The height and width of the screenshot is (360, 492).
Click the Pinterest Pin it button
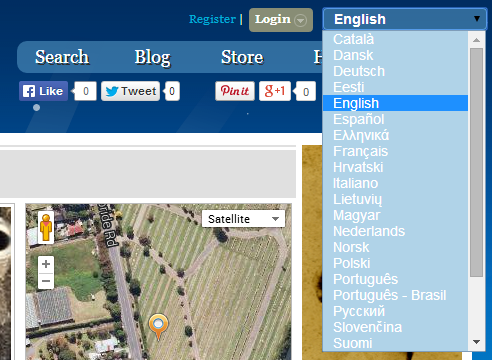click(x=235, y=91)
